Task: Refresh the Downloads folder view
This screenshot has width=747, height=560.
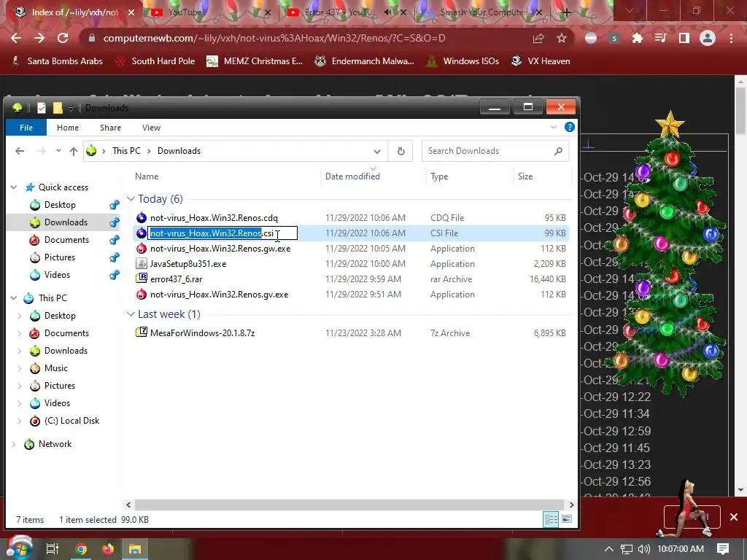Action: (x=401, y=151)
